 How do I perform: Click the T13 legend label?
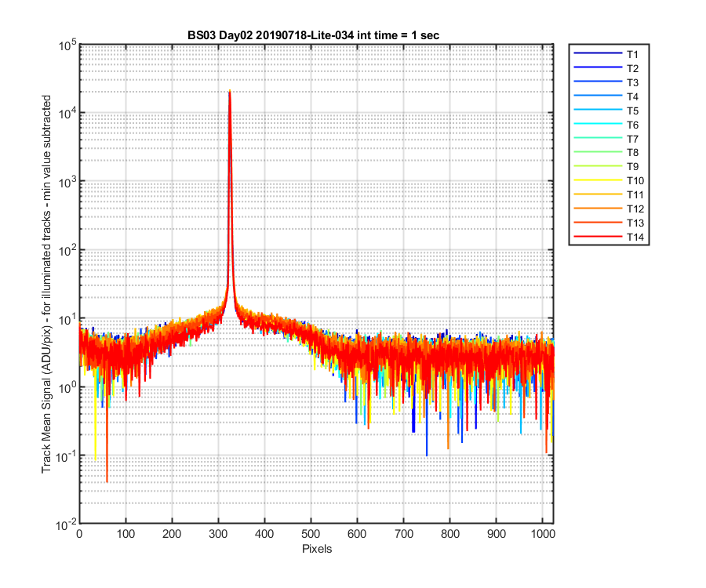pos(635,223)
